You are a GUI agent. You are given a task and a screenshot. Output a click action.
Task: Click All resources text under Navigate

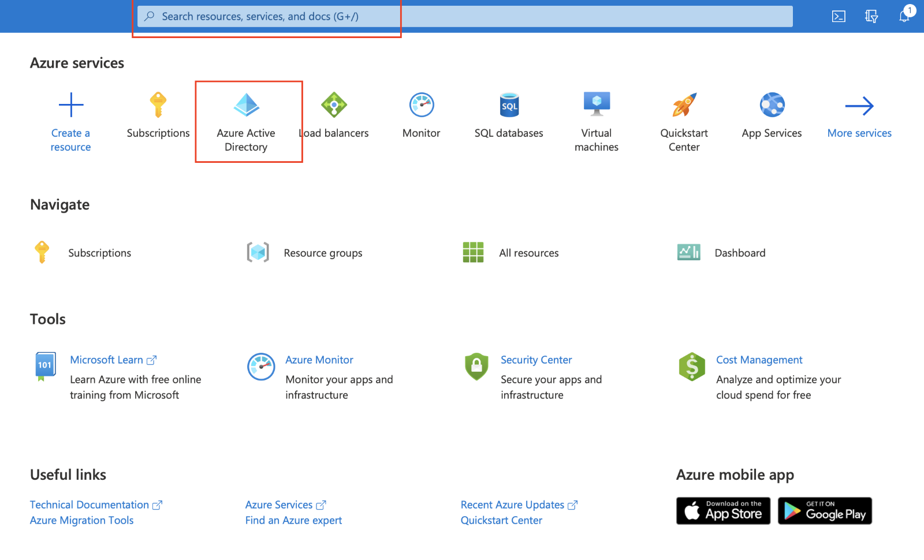[529, 253]
